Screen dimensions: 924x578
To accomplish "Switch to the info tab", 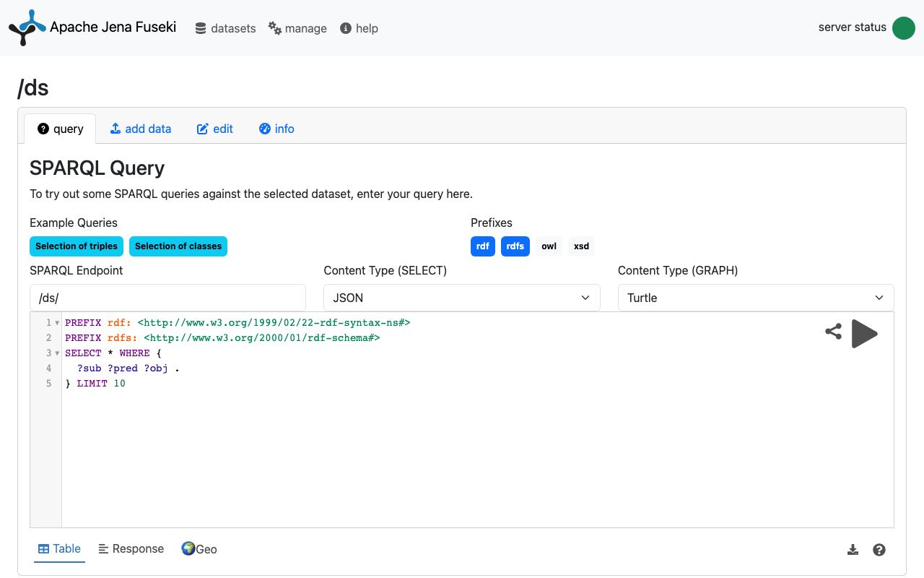I will coord(276,129).
